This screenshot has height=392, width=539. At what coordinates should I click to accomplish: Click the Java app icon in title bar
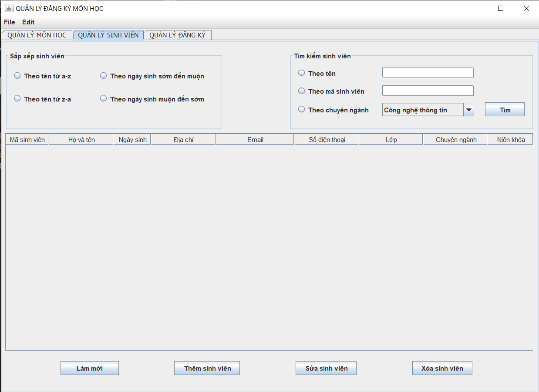coord(9,8)
